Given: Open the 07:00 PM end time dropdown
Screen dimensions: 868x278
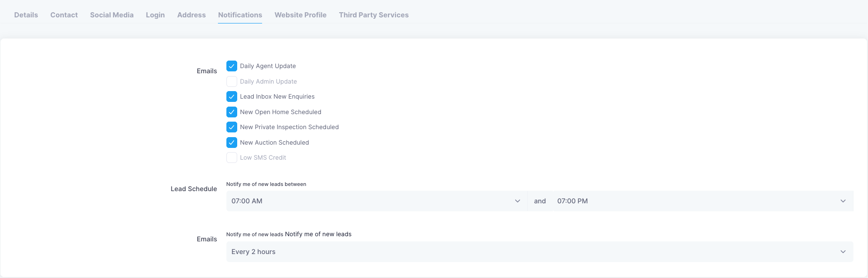Looking at the screenshot, I should click(695, 201).
